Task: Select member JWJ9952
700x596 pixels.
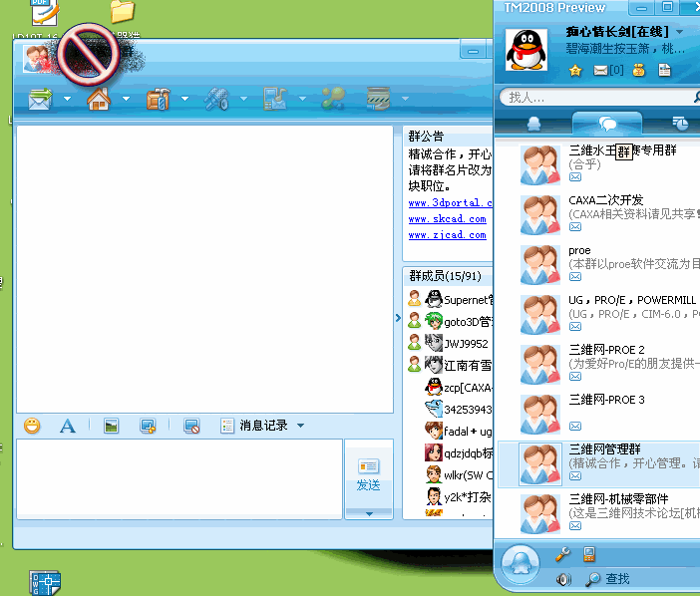Action: [449, 343]
